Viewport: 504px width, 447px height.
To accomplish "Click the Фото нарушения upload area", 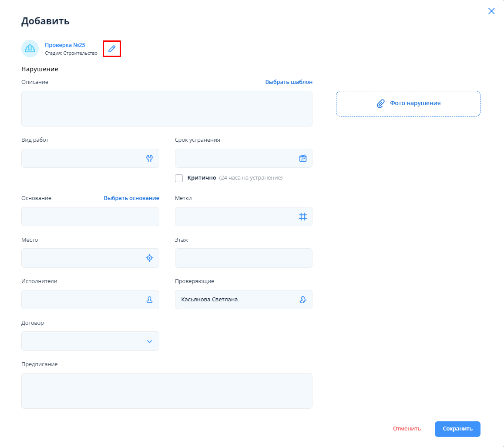I will click(x=408, y=103).
